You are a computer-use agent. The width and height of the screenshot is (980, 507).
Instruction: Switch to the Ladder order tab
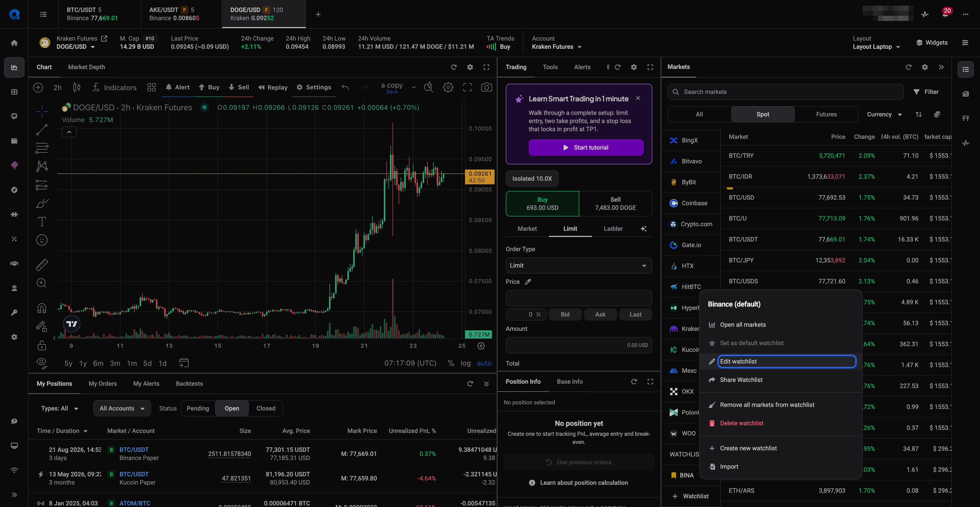click(613, 228)
